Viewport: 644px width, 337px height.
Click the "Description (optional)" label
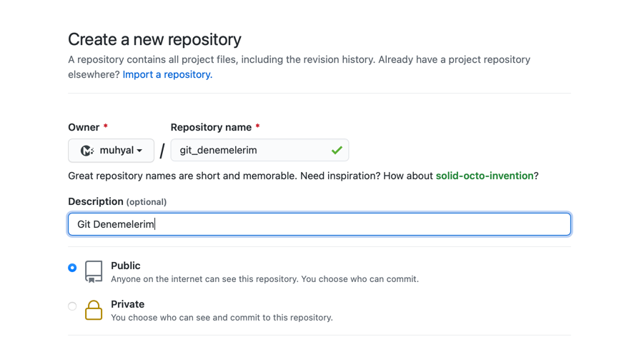pos(117,201)
